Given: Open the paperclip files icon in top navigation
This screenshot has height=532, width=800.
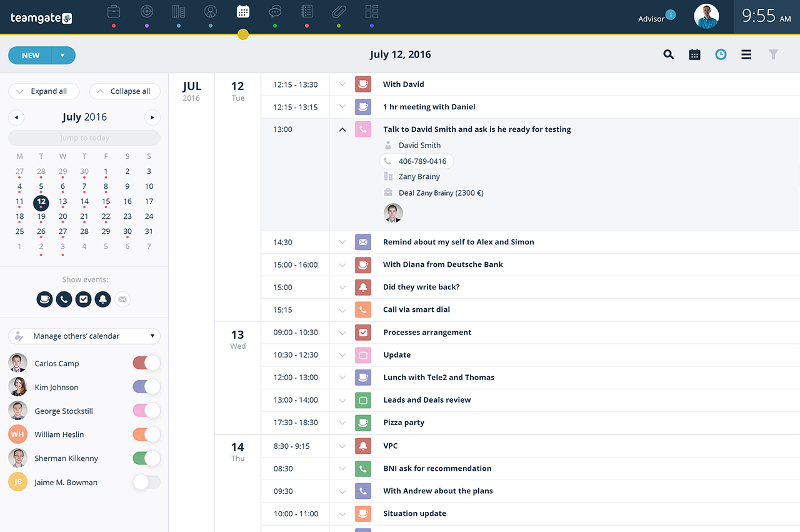Looking at the screenshot, I should [x=339, y=11].
